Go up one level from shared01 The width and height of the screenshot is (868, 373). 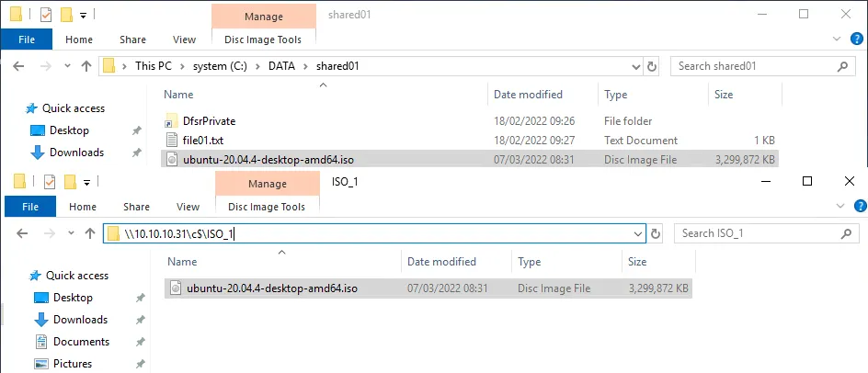(86, 66)
